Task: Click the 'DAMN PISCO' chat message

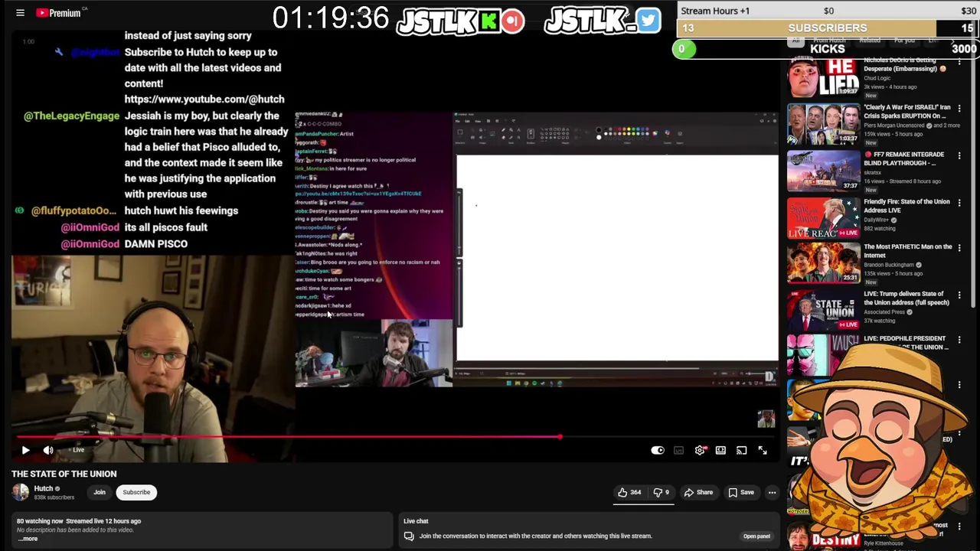Action: [x=155, y=244]
